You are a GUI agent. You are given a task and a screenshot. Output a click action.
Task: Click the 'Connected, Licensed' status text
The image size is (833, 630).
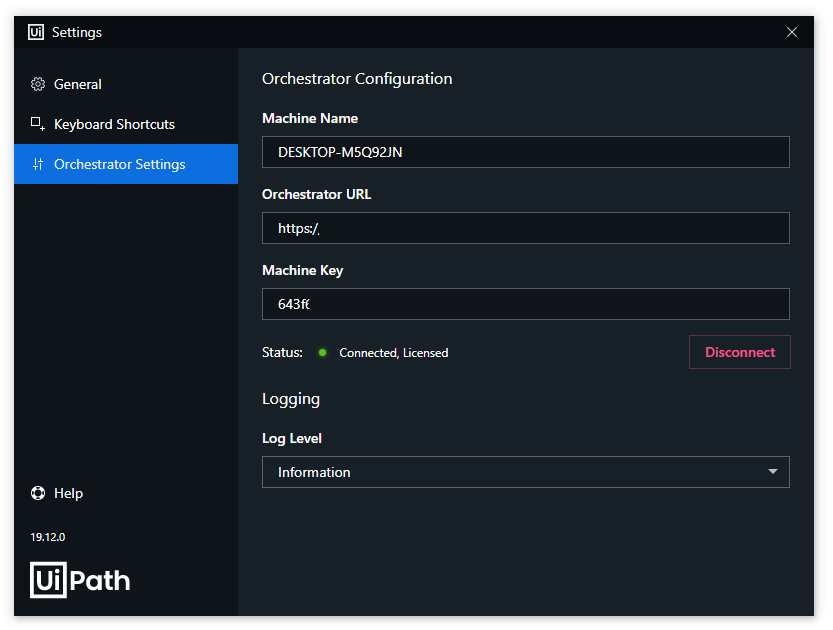(394, 353)
